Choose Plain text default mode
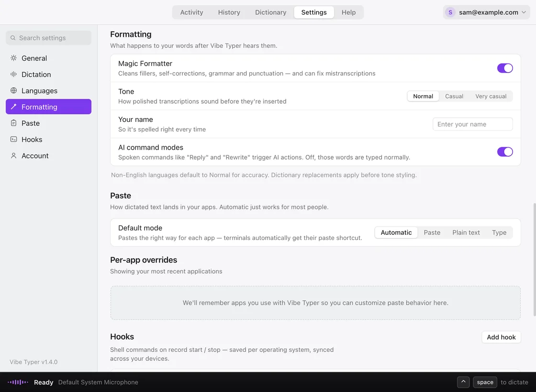 click(466, 232)
